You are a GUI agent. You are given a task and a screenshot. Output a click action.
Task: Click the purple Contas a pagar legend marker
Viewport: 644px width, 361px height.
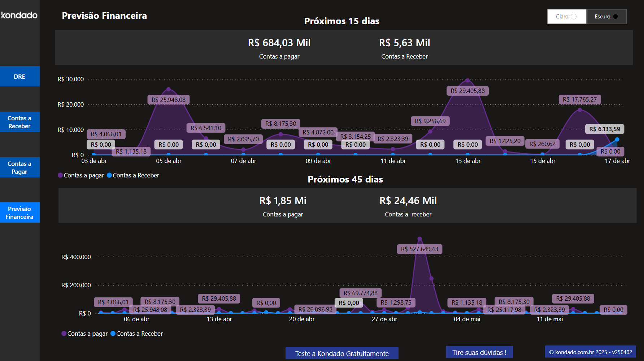[x=60, y=175]
